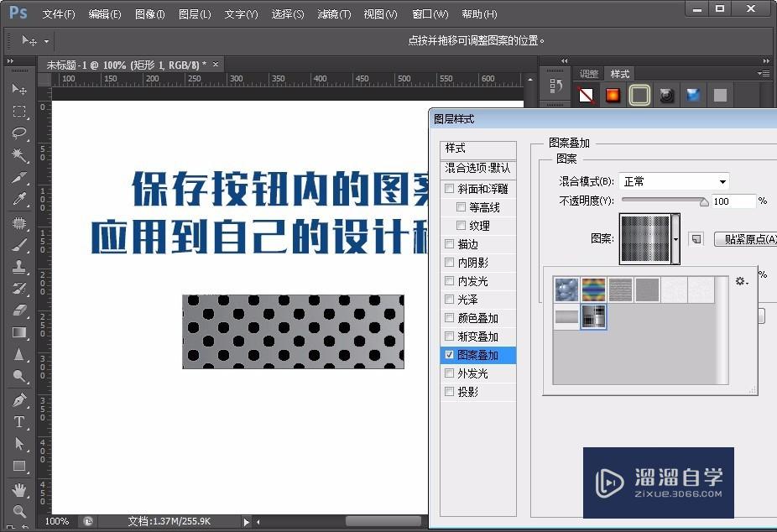Screen dimensions: 777x532
Task: Select the History Brush tool
Action: [x=18, y=289]
